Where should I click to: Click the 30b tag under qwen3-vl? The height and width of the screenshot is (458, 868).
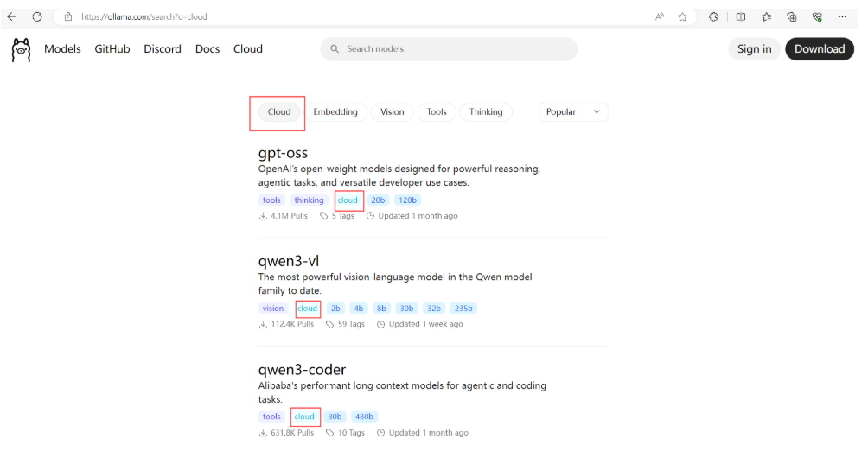coord(407,309)
